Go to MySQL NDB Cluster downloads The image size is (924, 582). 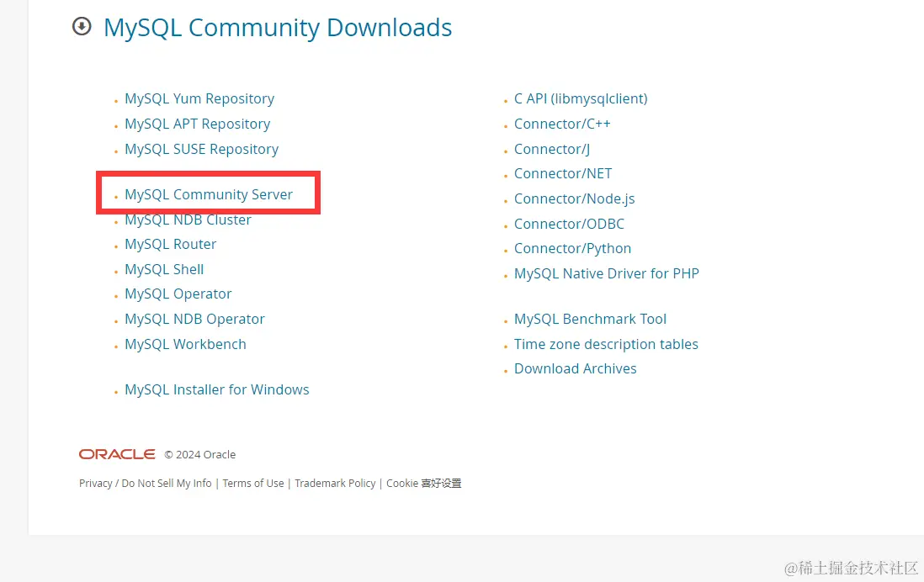tap(188, 220)
